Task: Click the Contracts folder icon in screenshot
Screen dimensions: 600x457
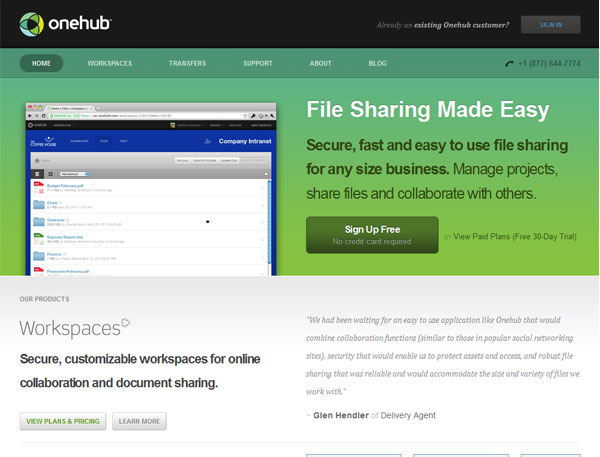Action: pyautogui.click(x=39, y=222)
